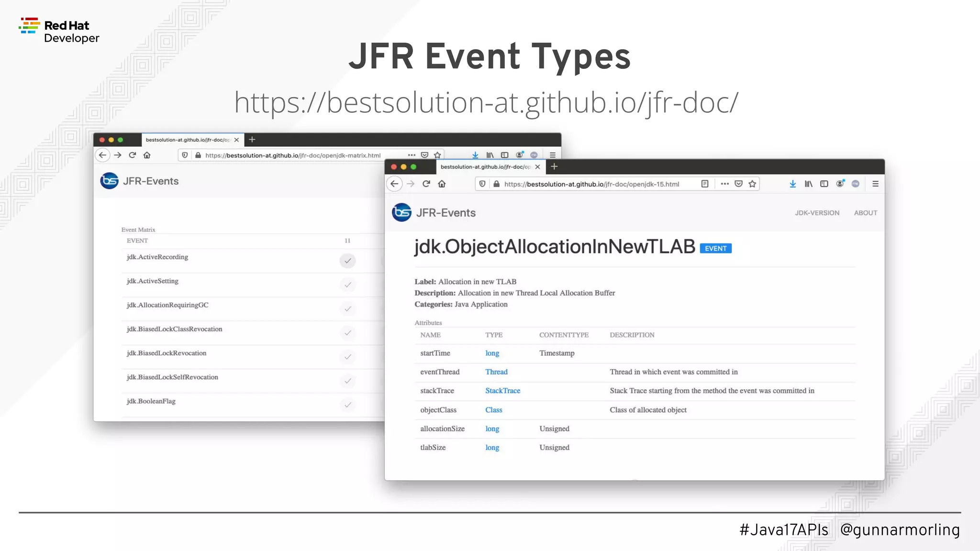Bookmark the openjdk-15 page with star
Viewport: 980px width, 551px height.
[x=752, y=184]
